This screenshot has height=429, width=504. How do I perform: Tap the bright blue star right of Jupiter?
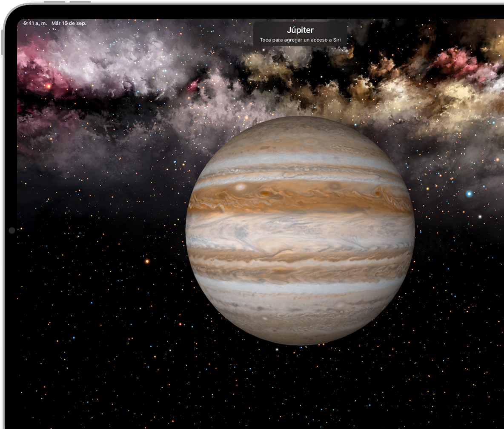(x=469, y=194)
